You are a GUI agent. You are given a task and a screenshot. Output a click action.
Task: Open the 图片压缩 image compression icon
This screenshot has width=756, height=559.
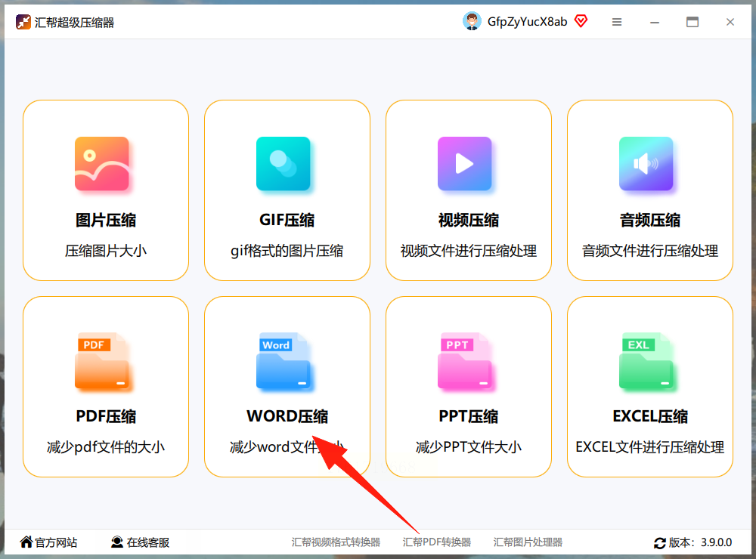[102, 164]
